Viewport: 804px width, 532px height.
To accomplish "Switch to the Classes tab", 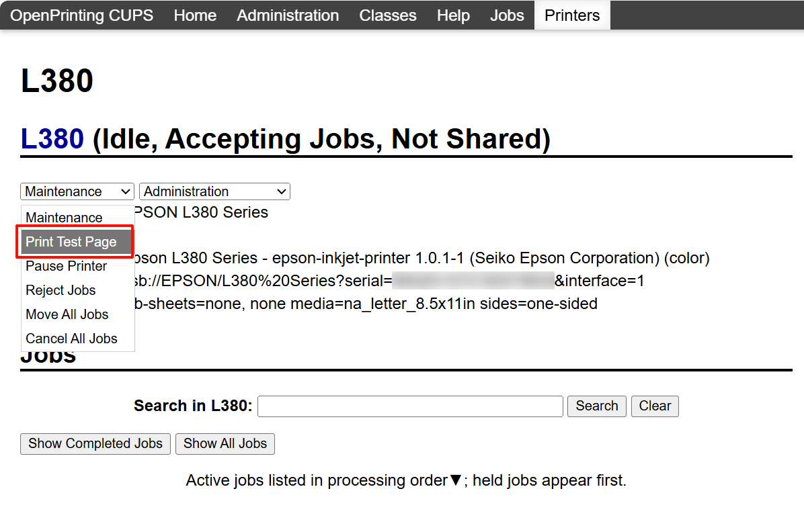I will (x=388, y=15).
